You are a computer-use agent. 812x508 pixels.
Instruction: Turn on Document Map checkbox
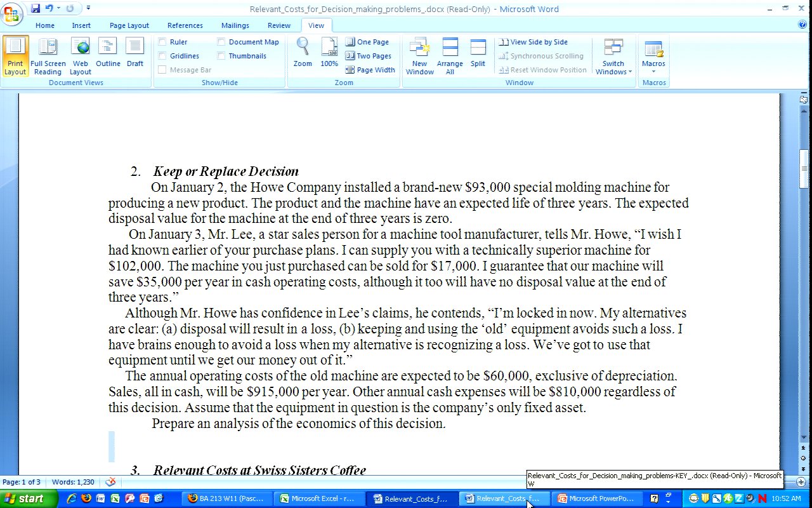tap(221, 42)
